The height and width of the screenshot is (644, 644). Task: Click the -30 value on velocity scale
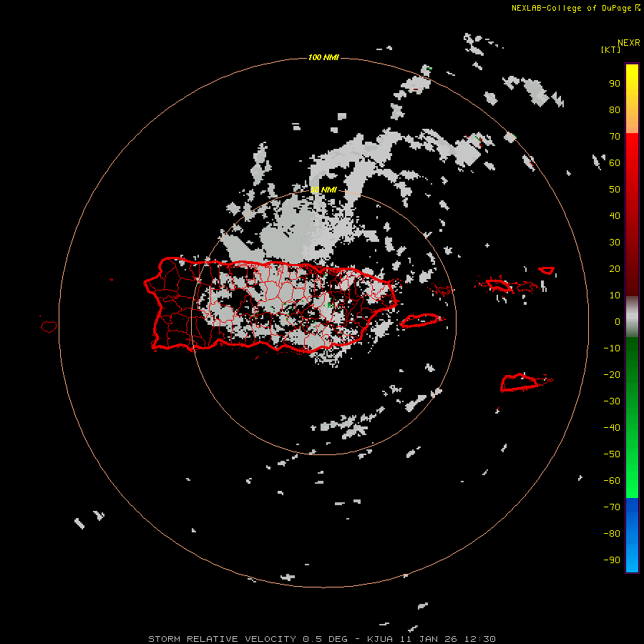[x=612, y=401]
